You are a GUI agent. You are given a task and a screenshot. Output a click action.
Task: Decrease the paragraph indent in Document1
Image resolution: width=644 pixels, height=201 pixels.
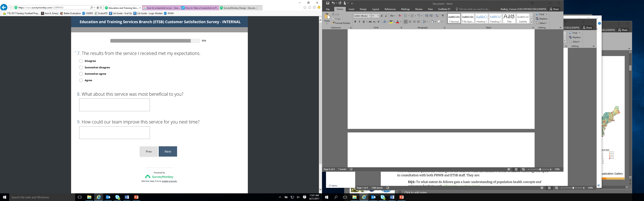point(427,16)
